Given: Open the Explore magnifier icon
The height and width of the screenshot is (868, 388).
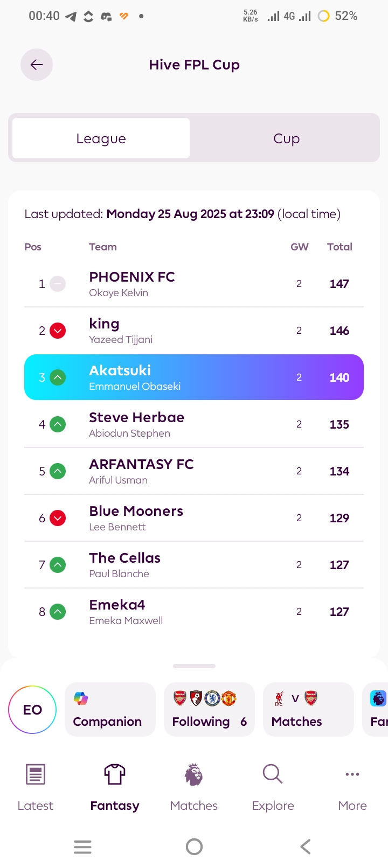Looking at the screenshot, I should [x=273, y=774].
